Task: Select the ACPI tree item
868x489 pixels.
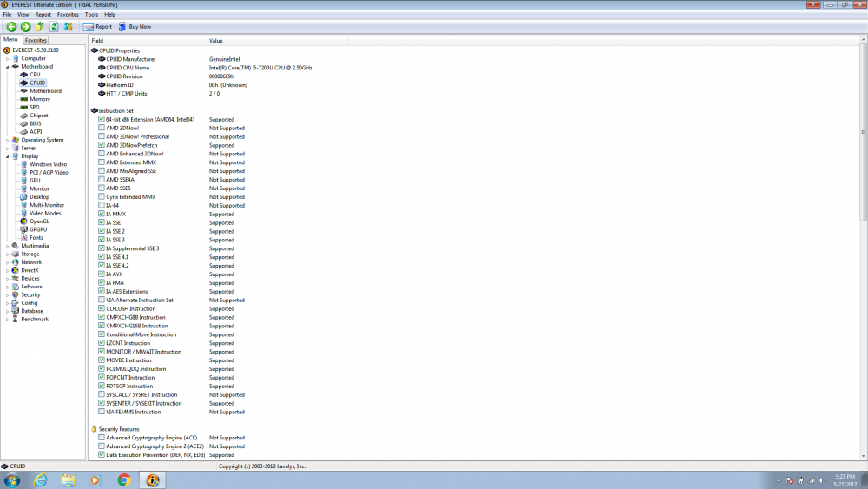Action: tap(36, 132)
